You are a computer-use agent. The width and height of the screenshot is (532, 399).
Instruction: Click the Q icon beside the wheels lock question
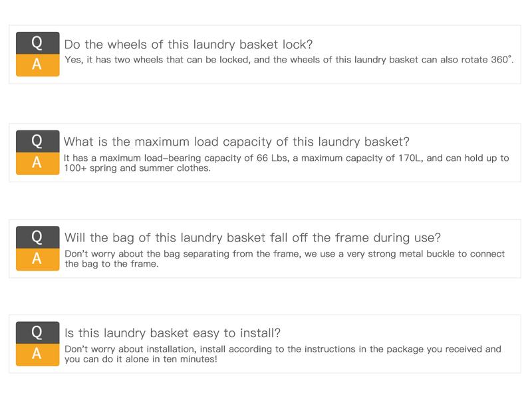[x=37, y=43]
